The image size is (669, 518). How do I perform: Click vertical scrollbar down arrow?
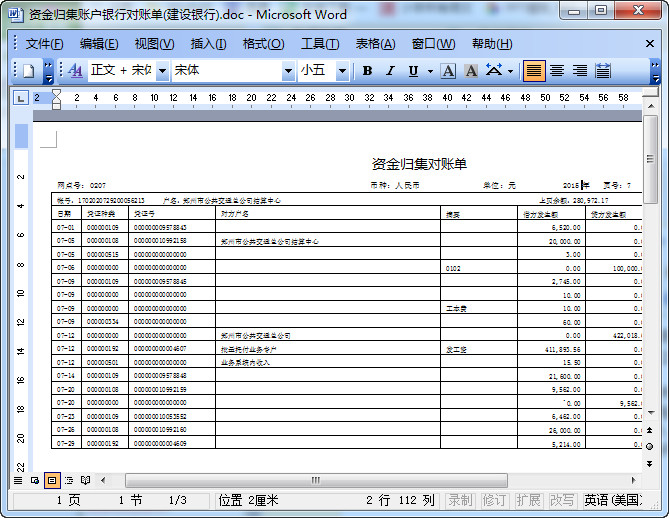point(651,412)
